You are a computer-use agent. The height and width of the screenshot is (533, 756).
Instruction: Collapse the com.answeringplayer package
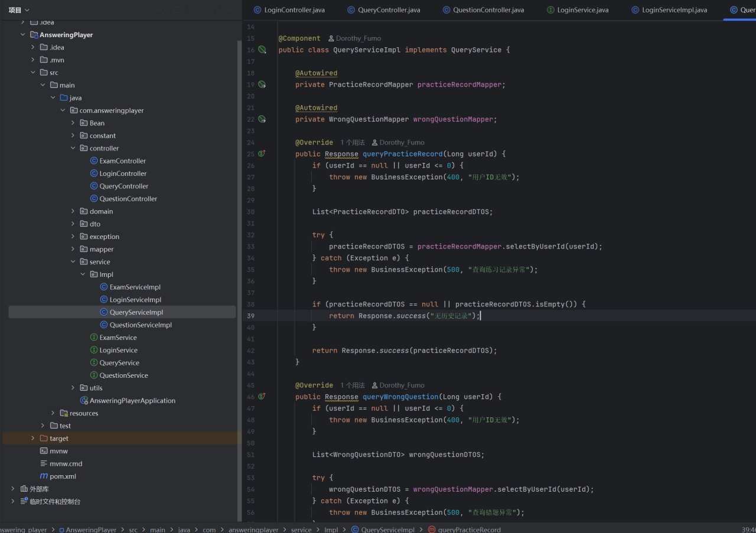(63, 110)
